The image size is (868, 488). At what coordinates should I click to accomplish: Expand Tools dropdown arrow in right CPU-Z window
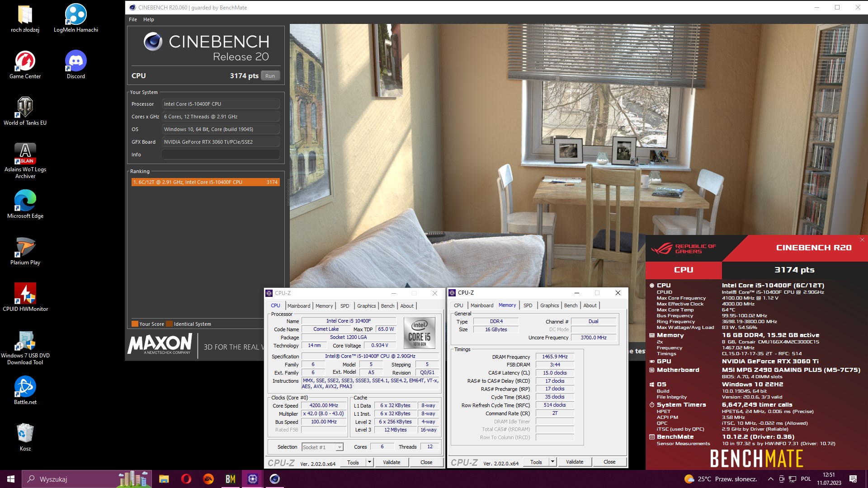552,462
